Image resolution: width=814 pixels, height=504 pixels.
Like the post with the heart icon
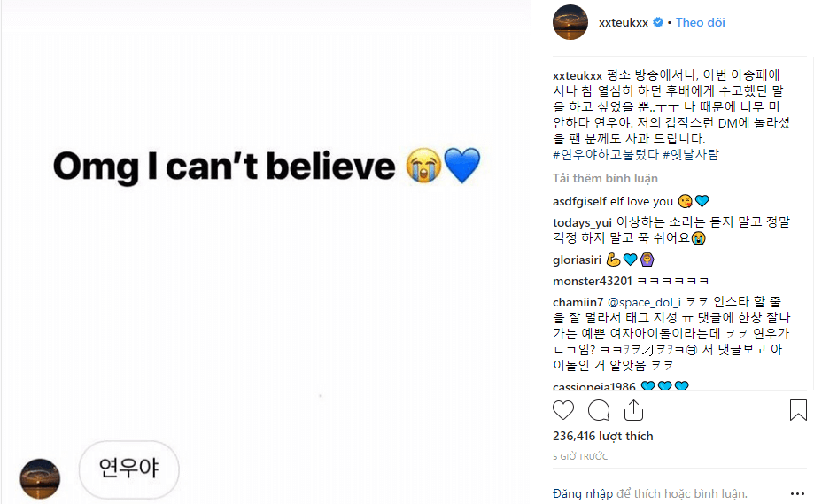[x=563, y=410]
